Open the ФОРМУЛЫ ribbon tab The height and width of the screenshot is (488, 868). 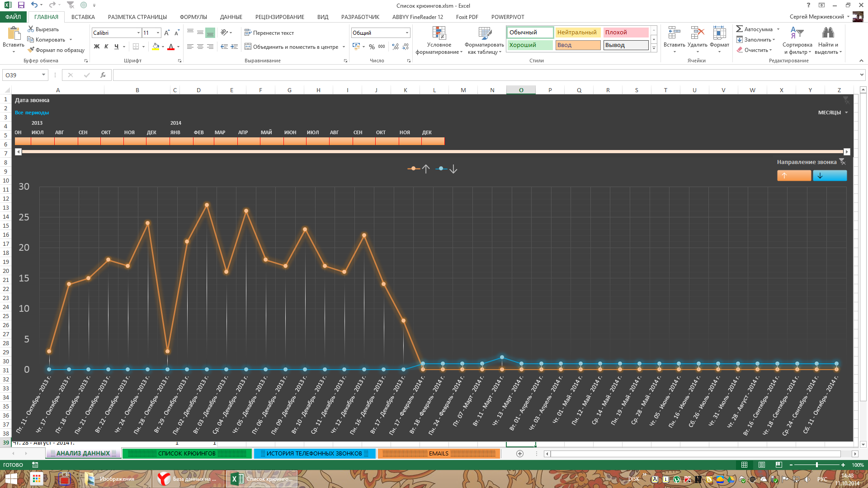click(193, 17)
